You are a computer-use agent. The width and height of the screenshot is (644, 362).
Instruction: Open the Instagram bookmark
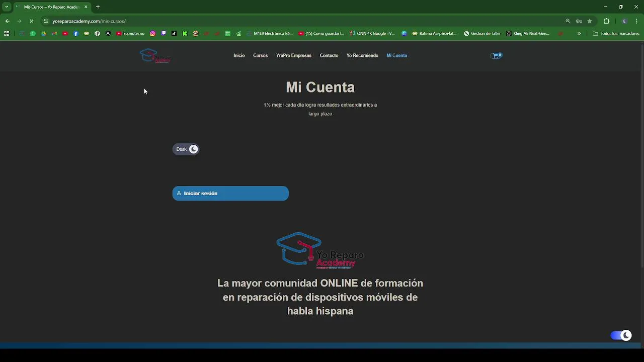[153, 34]
